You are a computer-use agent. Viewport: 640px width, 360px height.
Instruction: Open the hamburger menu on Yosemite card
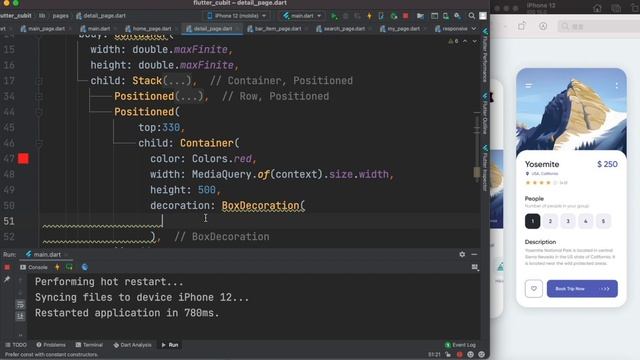[x=529, y=85]
